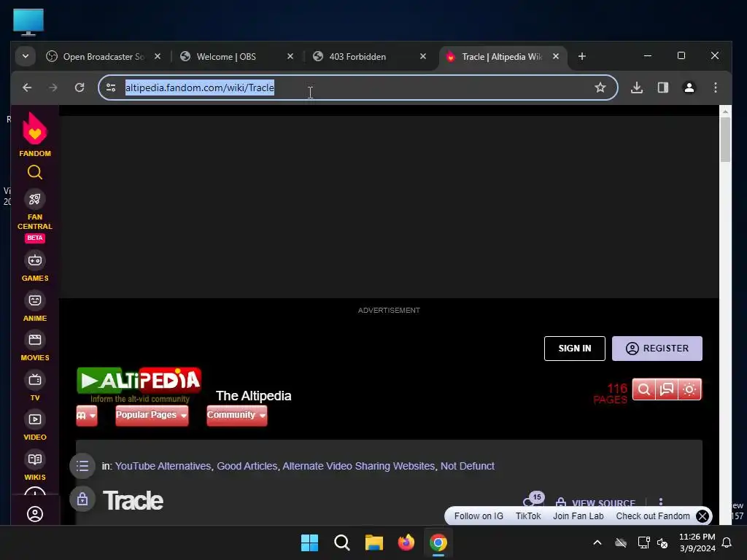Toggle light theme with sun button
The image size is (747, 560).
click(x=689, y=389)
